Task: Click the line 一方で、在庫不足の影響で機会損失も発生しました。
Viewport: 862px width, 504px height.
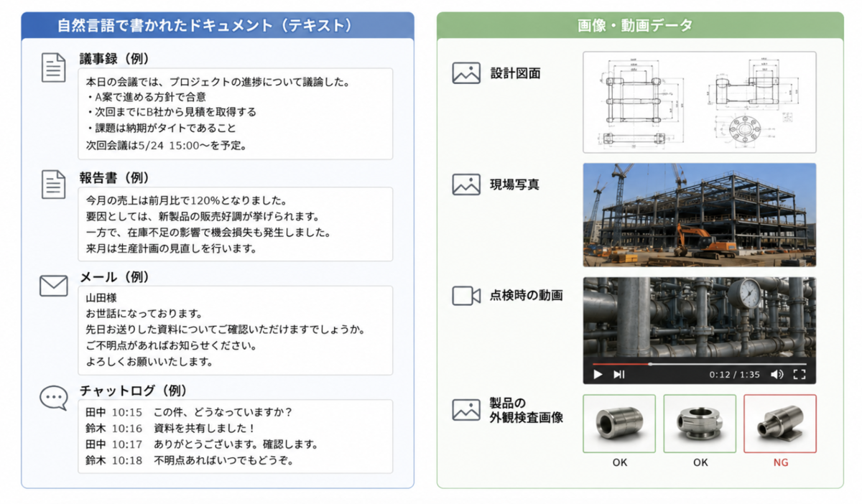Action: [208, 233]
